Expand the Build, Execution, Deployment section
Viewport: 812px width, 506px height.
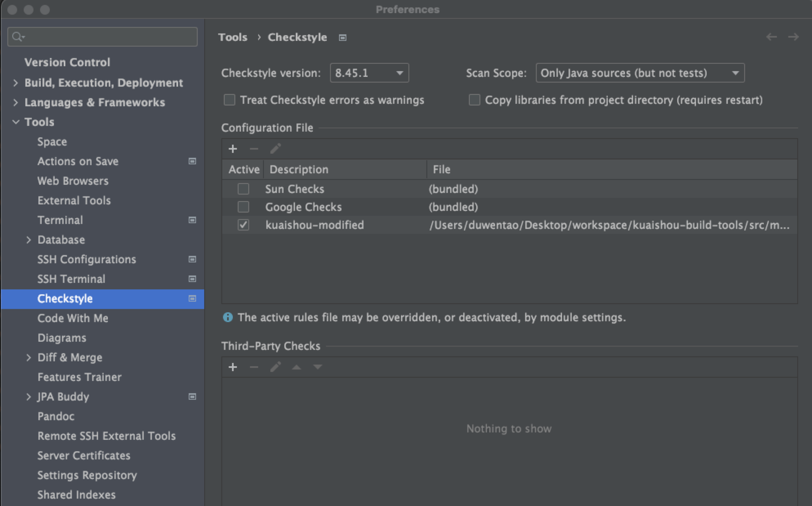coord(16,83)
